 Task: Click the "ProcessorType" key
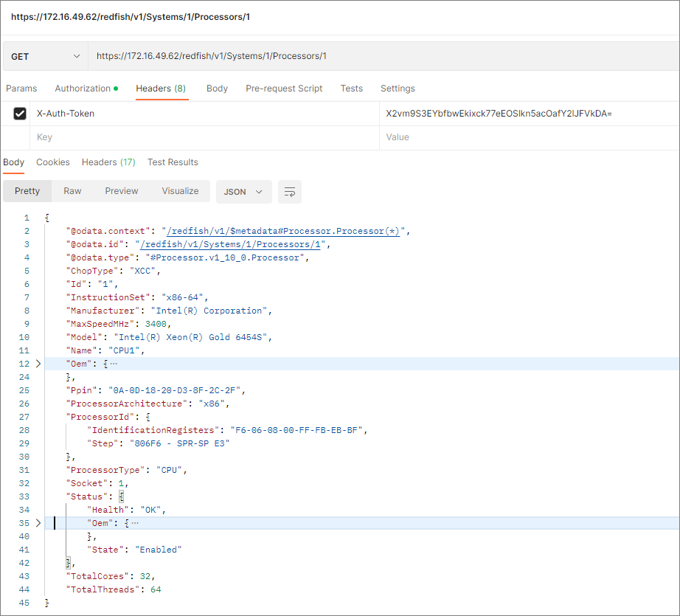pyautogui.click(x=105, y=470)
